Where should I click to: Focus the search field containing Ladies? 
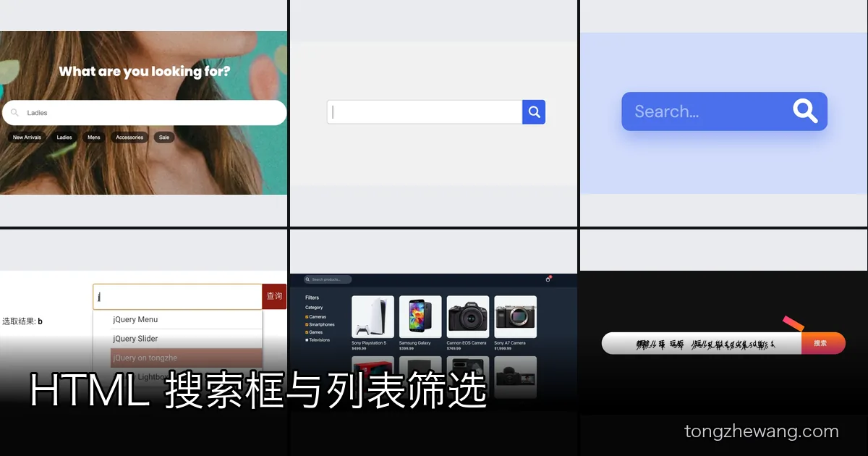pos(145,113)
